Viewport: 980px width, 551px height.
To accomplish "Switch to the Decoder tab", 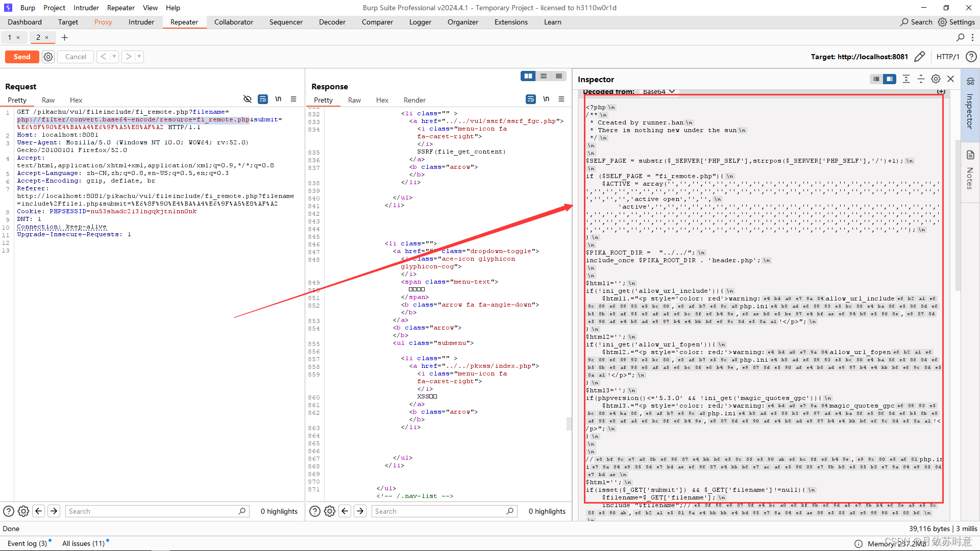I will [x=332, y=22].
